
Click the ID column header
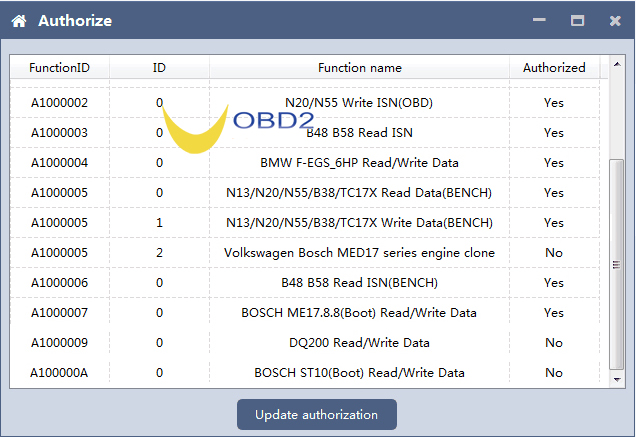(x=159, y=68)
